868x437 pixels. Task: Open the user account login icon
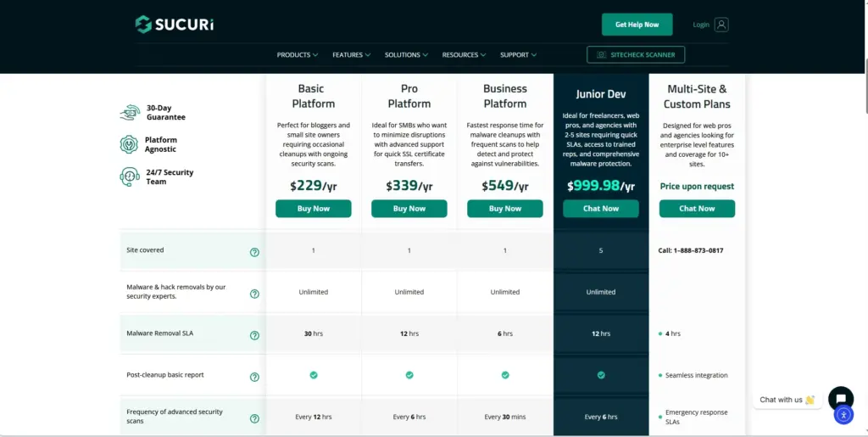pos(721,25)
